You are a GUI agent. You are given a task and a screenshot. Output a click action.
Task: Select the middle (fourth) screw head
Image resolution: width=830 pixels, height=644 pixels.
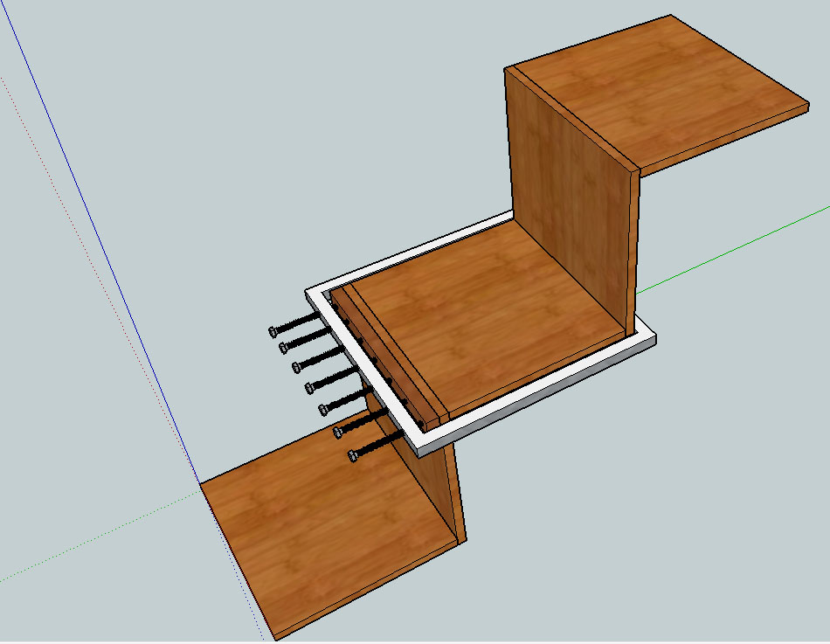[309, 387]
